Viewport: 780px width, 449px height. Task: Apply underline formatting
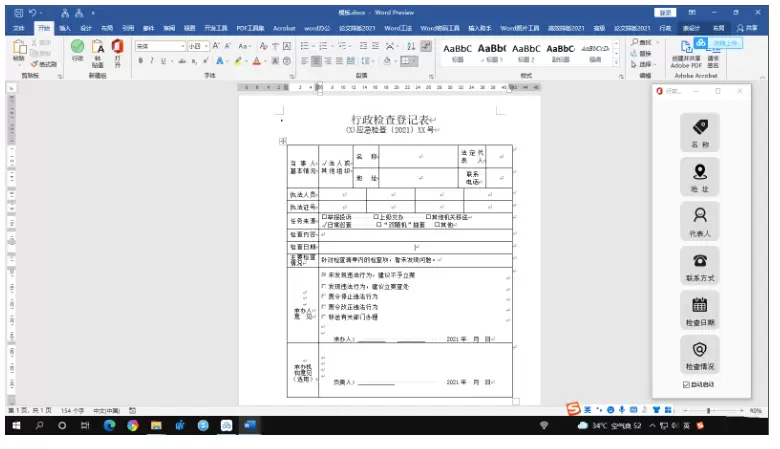[x=163, y=61]
